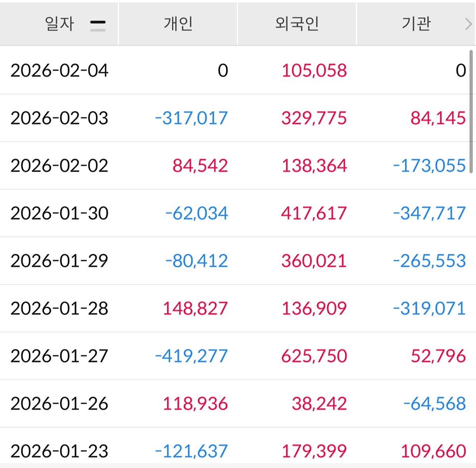Open the 2026-02-04 date row
The width and height of the screenshot is (476, 468).
click(x=59, y=71)
